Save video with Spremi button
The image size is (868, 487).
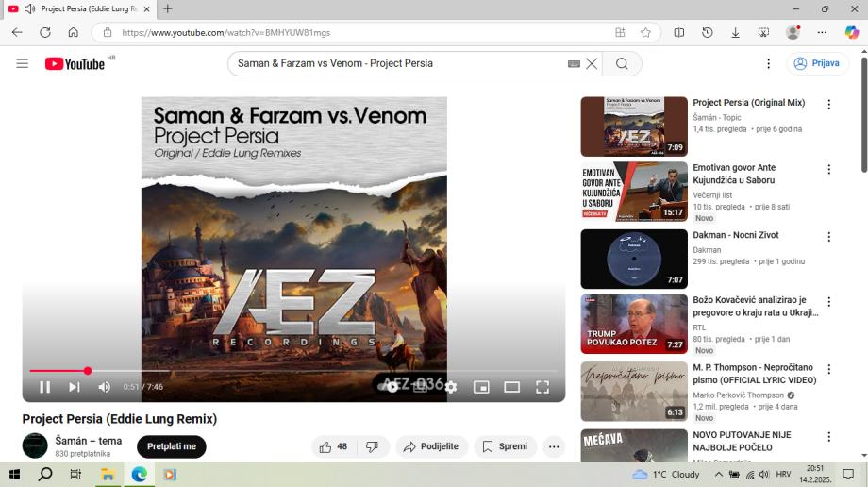pos(506,446)
